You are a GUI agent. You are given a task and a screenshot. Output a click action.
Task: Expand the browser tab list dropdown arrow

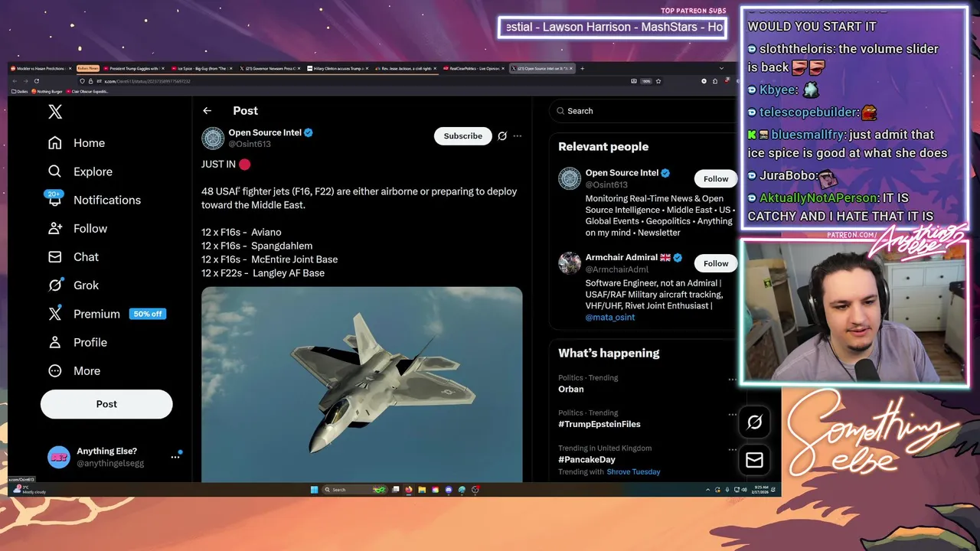[721, 68]
